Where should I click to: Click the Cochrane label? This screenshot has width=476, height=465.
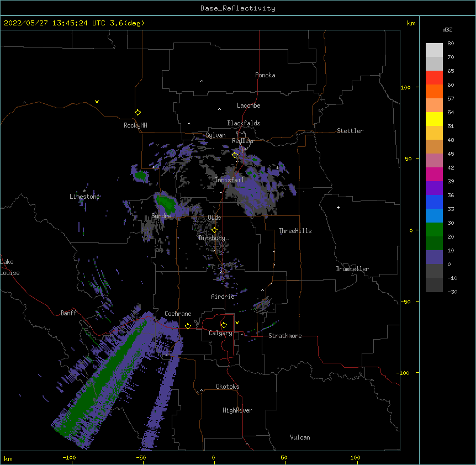point(178,314)
